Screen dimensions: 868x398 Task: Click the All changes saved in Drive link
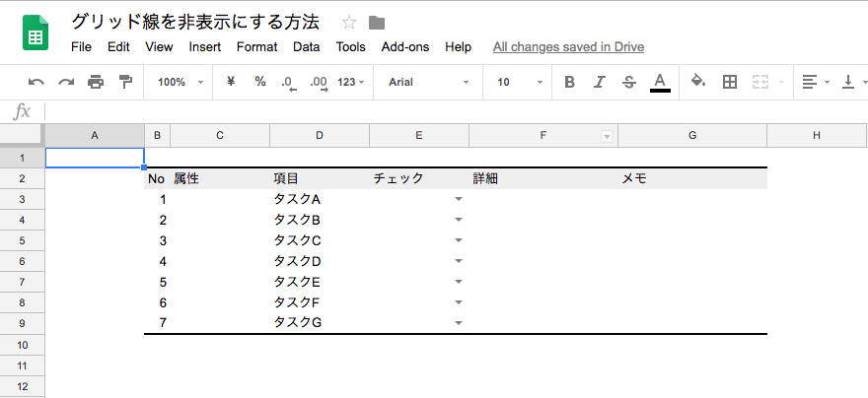point(568,47)
